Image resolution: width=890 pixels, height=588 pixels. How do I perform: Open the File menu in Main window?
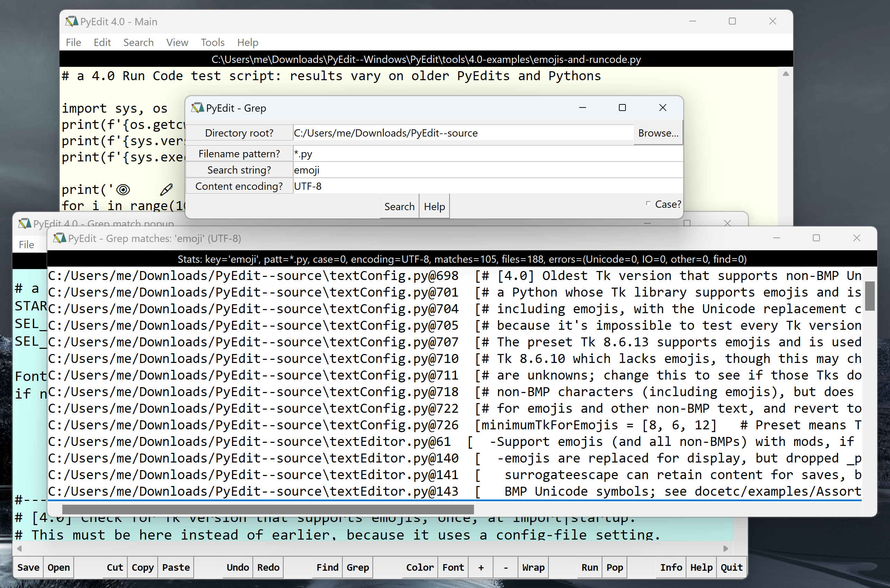click(x=74, y=43)
